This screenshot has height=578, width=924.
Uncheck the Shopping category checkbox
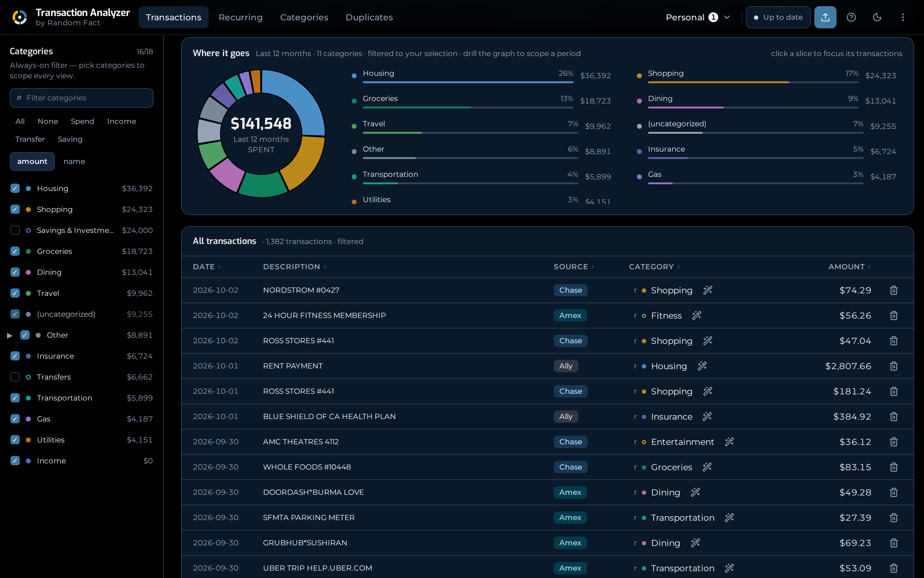click(x=15, y=209)
